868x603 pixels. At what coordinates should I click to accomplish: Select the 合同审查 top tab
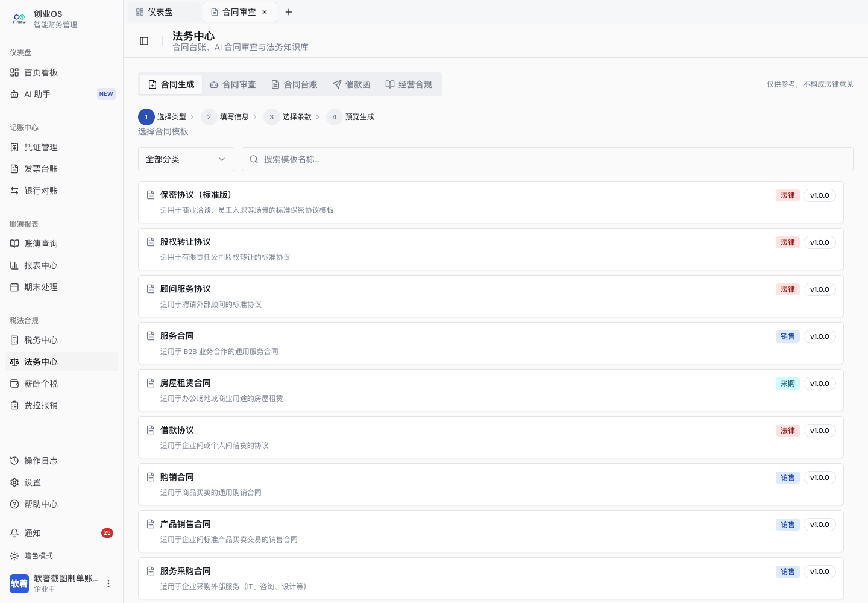tap(240, 12)
